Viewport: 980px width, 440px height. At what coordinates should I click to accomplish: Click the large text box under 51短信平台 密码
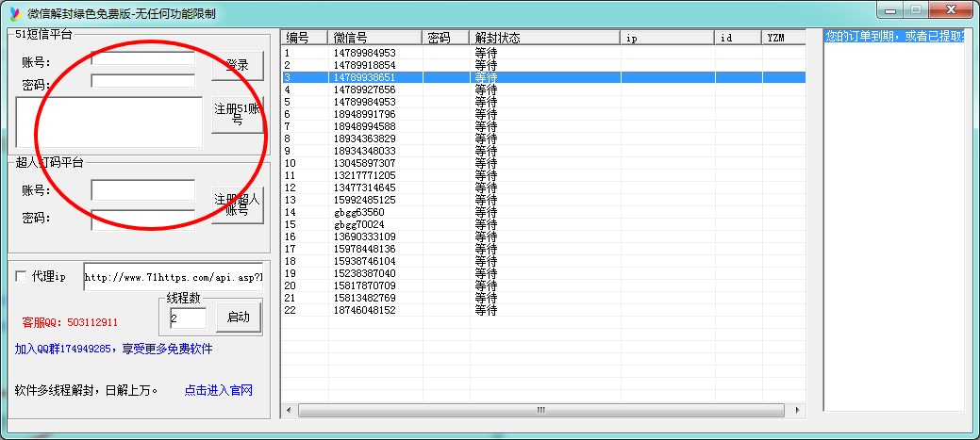click(109, 122)
